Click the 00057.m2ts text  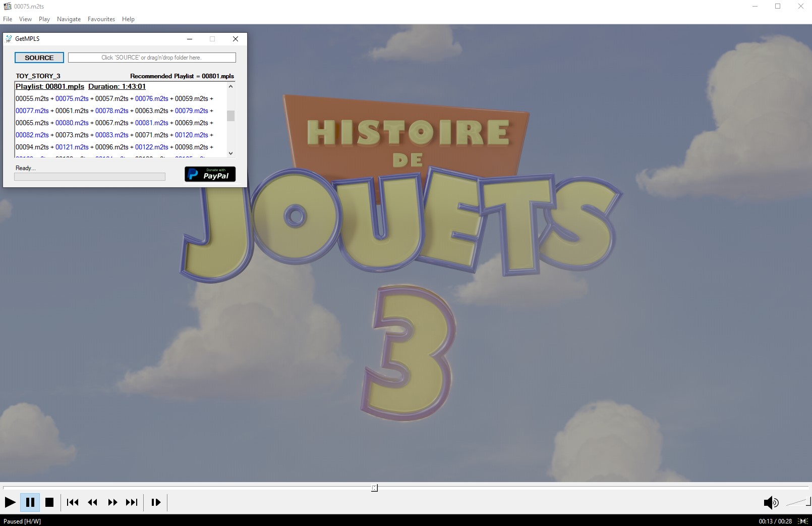point(112,98)
